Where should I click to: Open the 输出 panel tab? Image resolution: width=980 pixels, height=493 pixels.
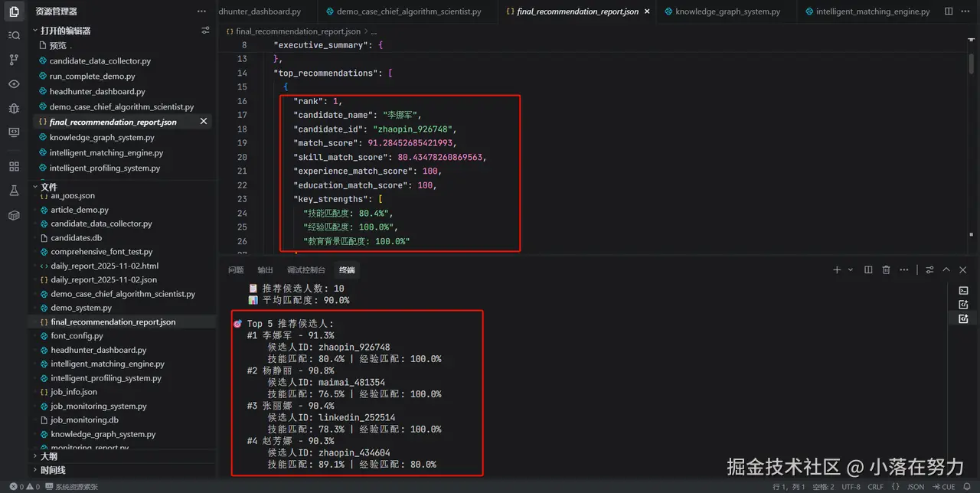click(265, 269)
